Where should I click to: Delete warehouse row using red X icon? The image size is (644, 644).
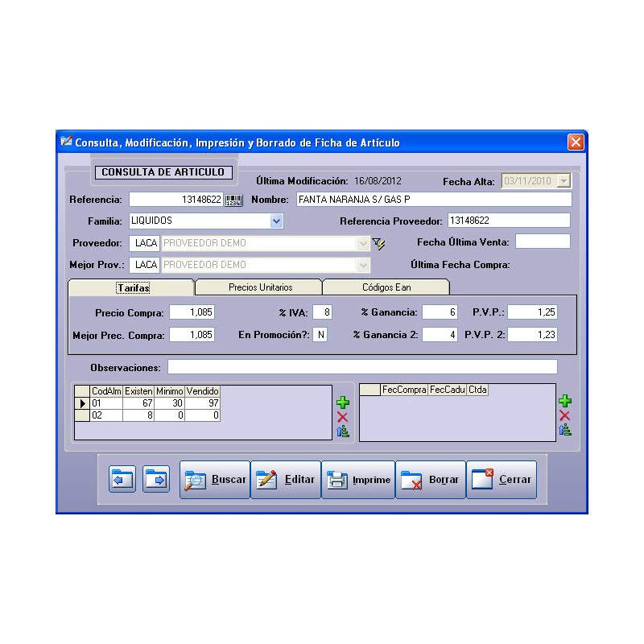point(342,417)
